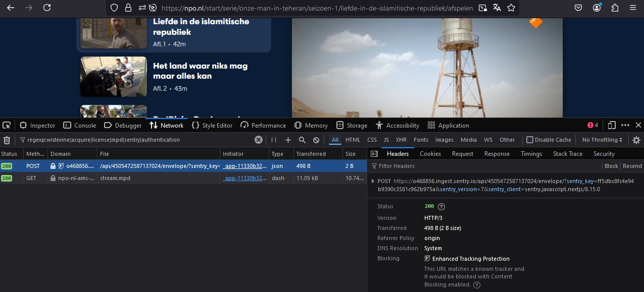Switch to the Memory panel

[311, 125]
